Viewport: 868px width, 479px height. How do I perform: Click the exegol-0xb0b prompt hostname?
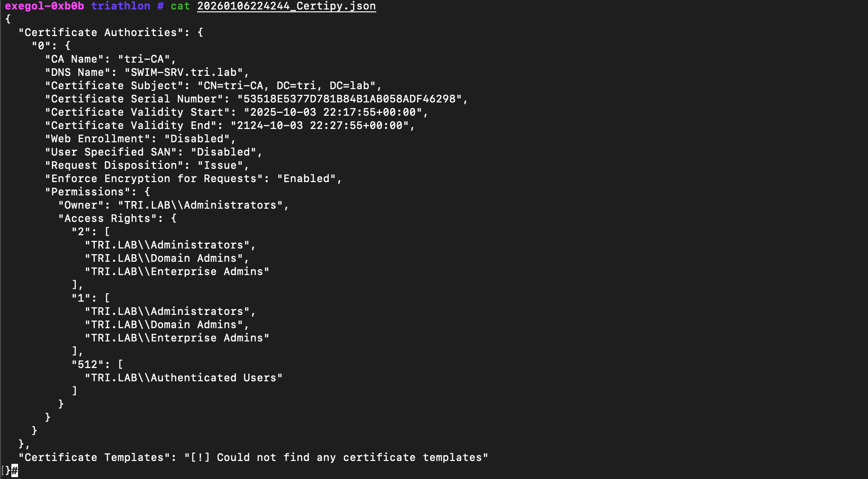pyautogui.click(x=44, y=6)
